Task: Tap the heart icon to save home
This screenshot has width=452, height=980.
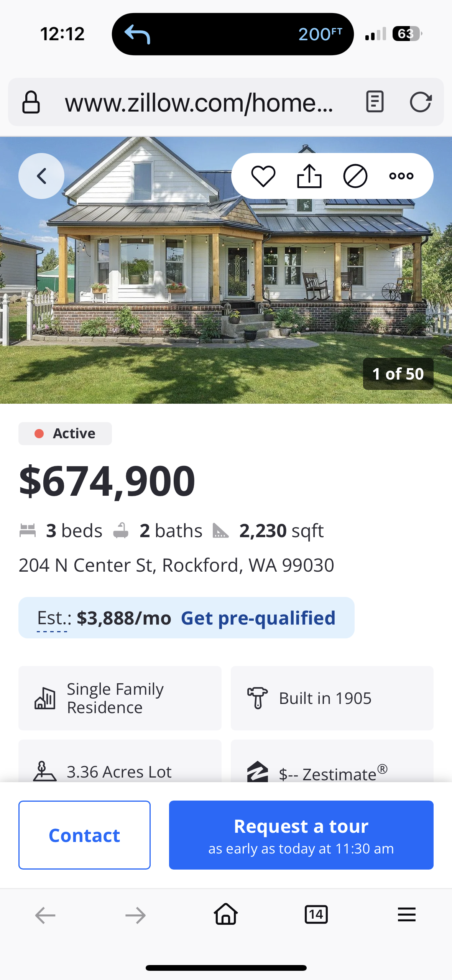Action: click(263, 176)
